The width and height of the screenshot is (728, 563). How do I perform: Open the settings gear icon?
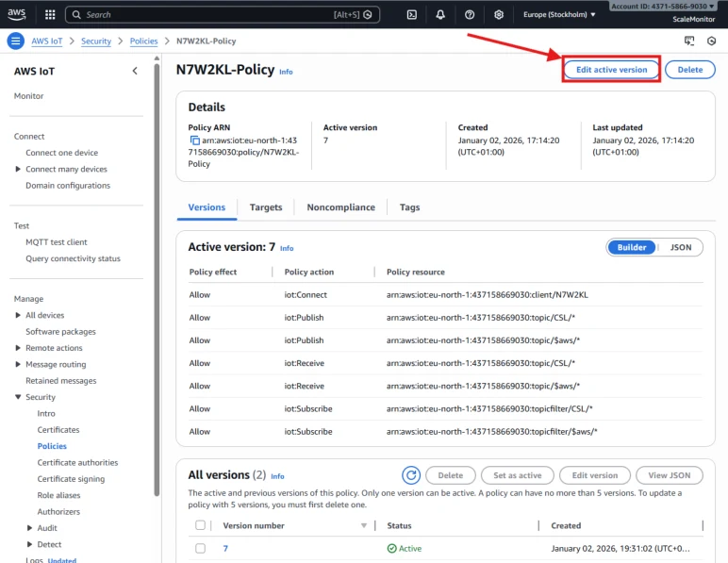[x=499, y=14]
